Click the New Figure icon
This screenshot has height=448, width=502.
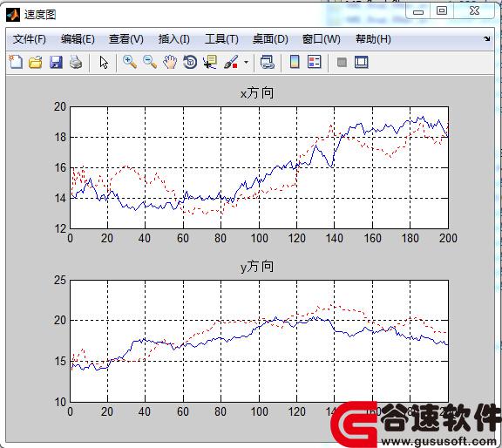[x=16, y=62]
